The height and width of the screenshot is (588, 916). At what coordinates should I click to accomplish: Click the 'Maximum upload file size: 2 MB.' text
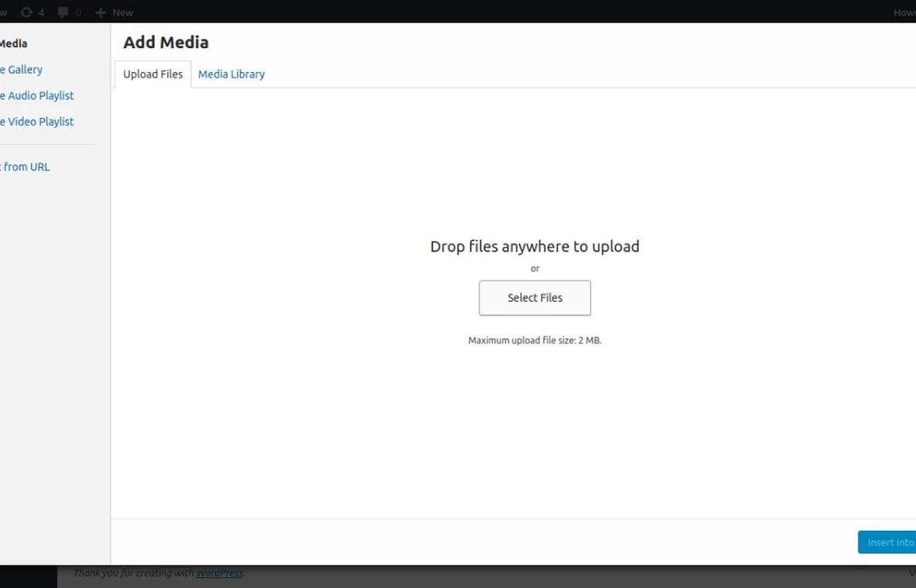tap(534, 340)
